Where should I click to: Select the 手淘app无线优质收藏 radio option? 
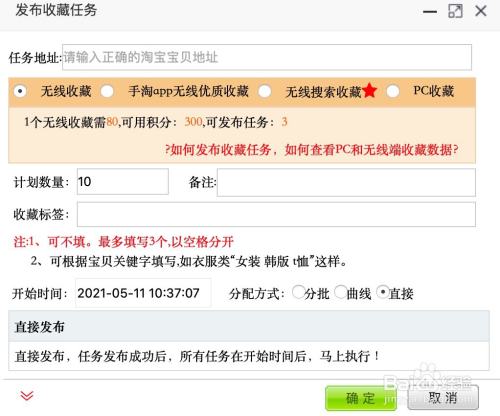(x=107, y=91)
